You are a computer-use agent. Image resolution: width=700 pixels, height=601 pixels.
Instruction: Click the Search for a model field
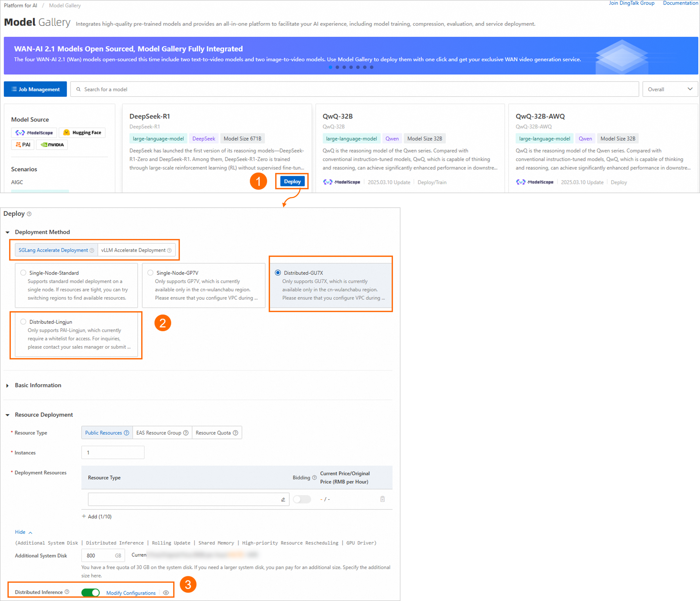pyautogui.click(x=353, y=89)
